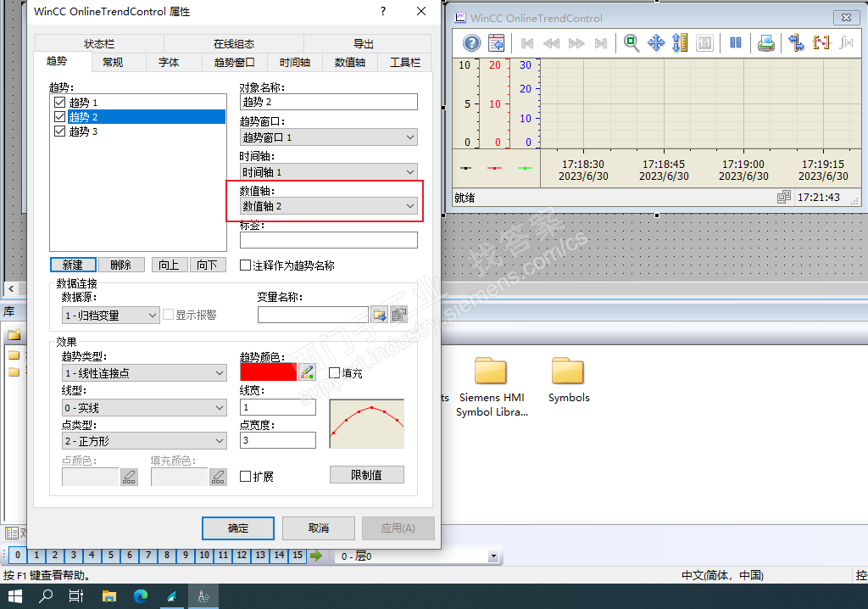Switch to the 常规 tab

[x=113, y=62]
